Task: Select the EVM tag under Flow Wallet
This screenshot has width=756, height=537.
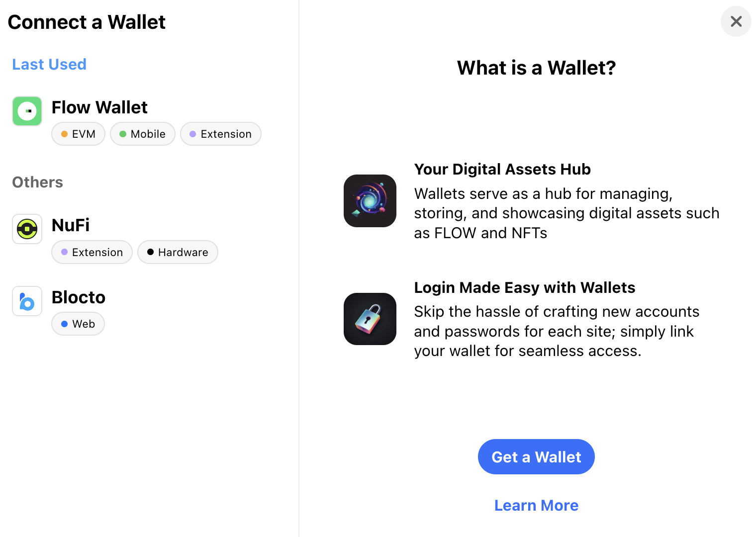Action: (78, 134)
